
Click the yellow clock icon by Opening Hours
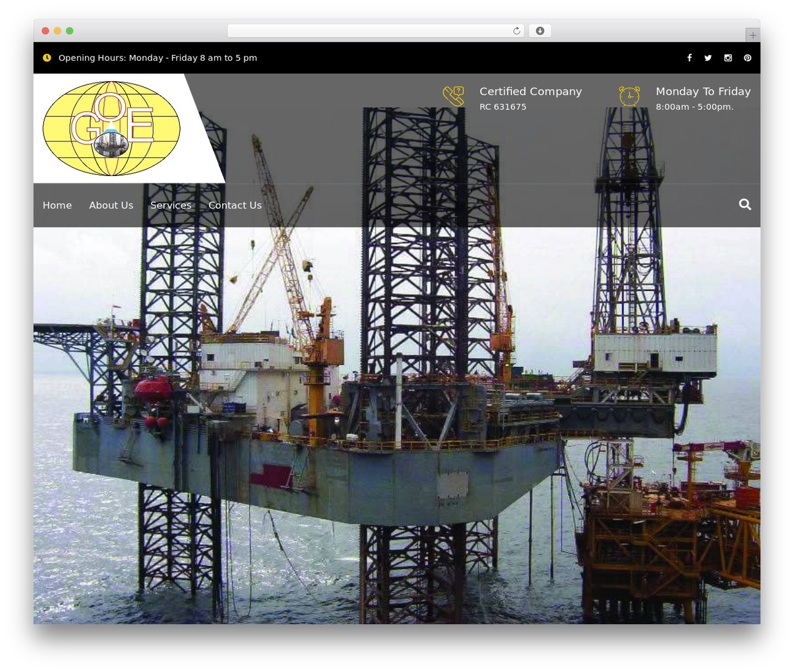pyautogui.click(x=47, y=58)
